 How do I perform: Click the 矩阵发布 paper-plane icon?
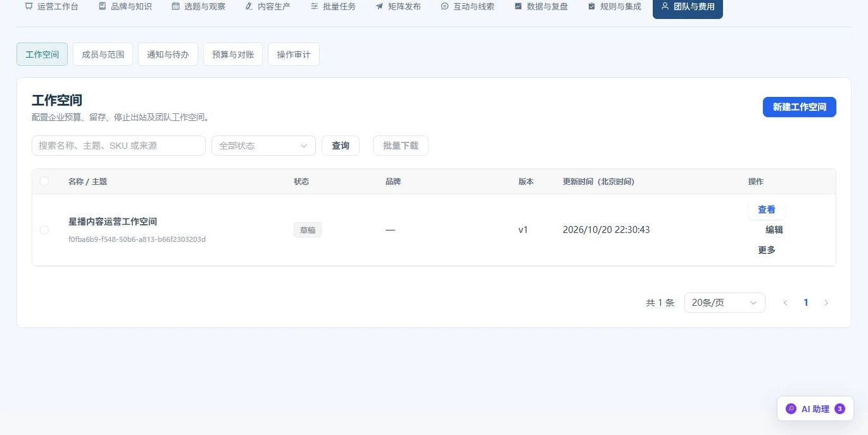(x=379, y=6)
